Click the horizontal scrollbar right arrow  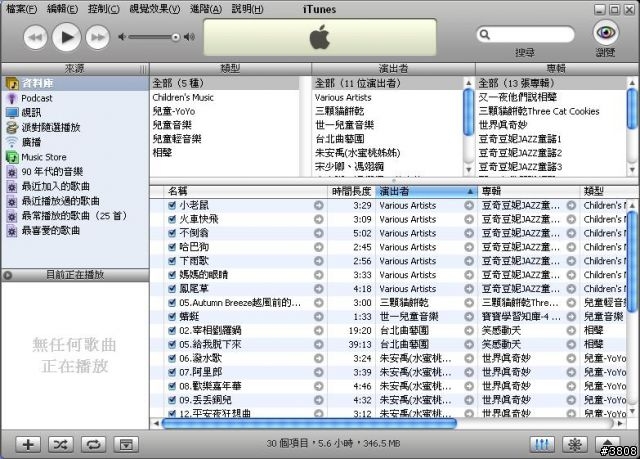[x=620, y=424]
